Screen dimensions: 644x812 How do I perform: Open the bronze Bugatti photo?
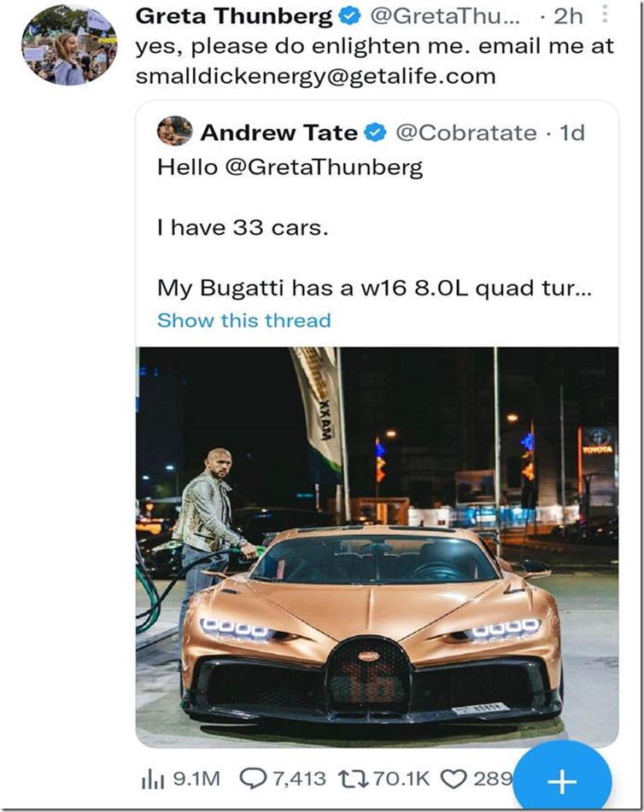[377, 546]
